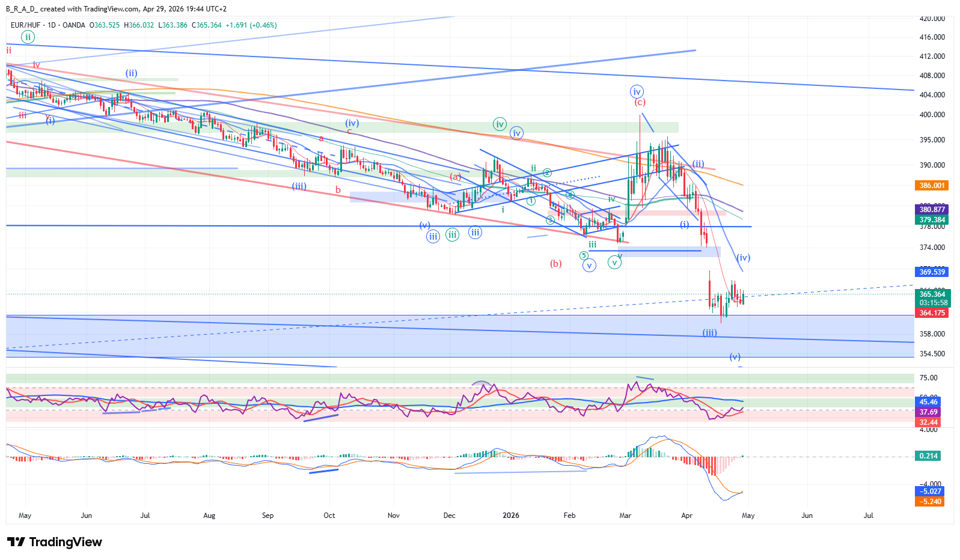The image size is (960, 560).
Task: Select the red (c) label at March peak
Action: [x=640, y=102]
